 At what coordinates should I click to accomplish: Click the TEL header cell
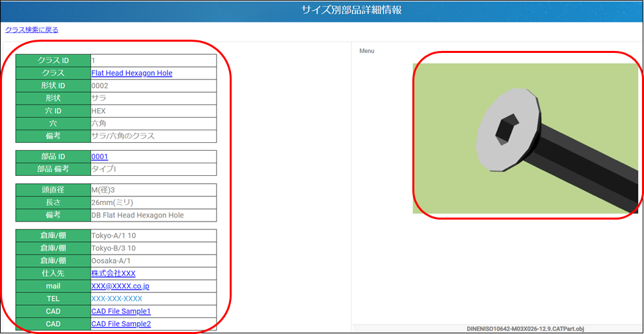[53, 299]
